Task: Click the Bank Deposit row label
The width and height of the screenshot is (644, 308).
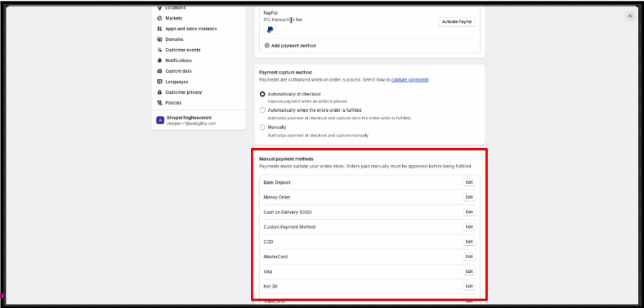Action: click(277, 182)
